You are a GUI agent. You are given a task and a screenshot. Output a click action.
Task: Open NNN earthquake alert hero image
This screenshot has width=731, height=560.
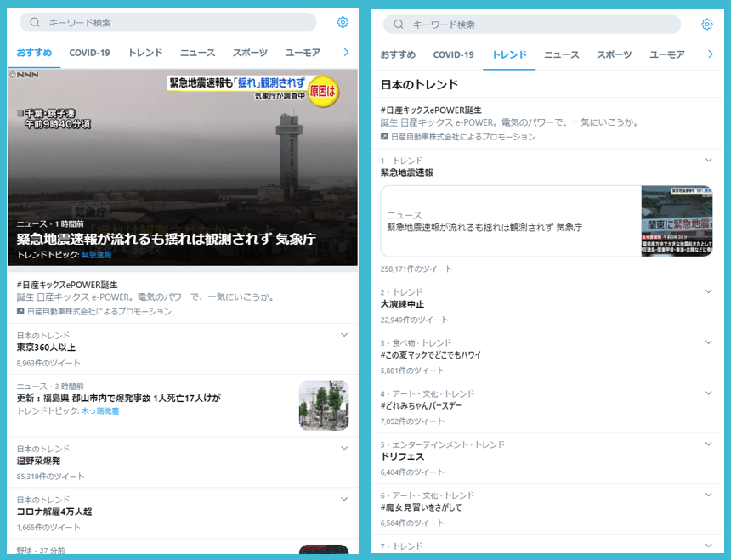[x=183, y=167]
